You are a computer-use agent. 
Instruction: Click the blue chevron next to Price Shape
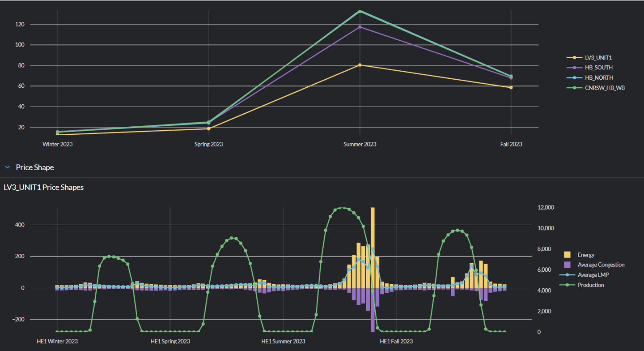pos(7,167)
